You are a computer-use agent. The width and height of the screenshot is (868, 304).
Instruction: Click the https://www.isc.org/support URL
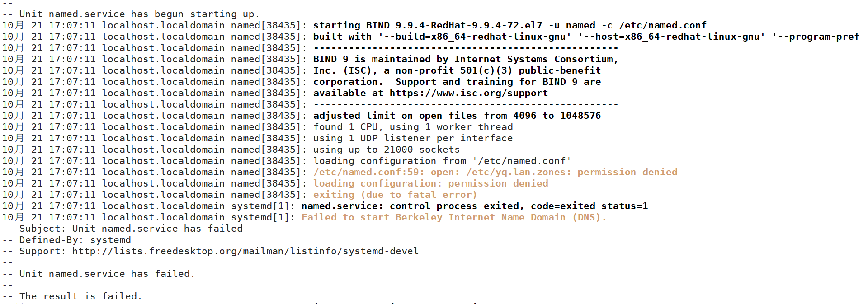click(x=468, y=94)
